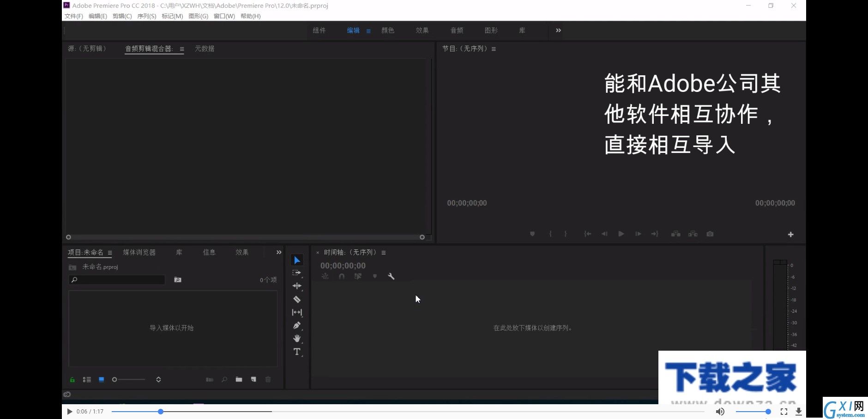The width and height of the screenshot is (868, 419).
Task: Toggle project read-only lock icon
Action: pyautogui.click(x=72, y=380)
